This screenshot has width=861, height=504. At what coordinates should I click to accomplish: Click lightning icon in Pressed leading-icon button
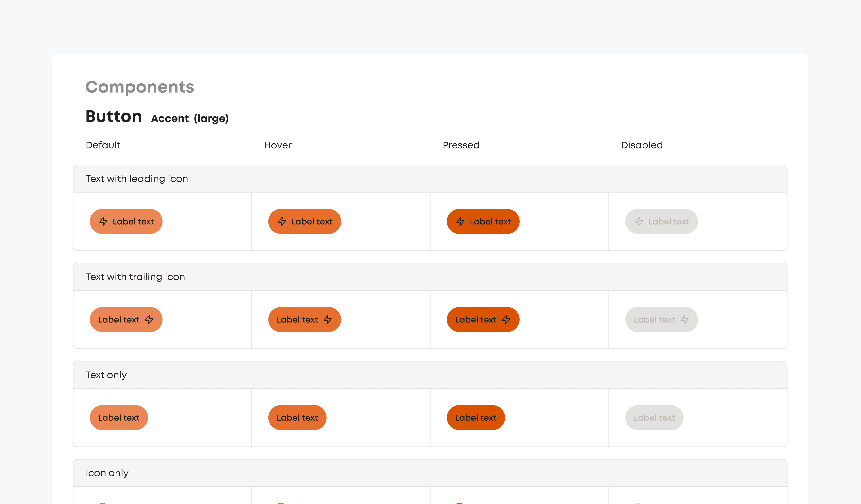460,221
